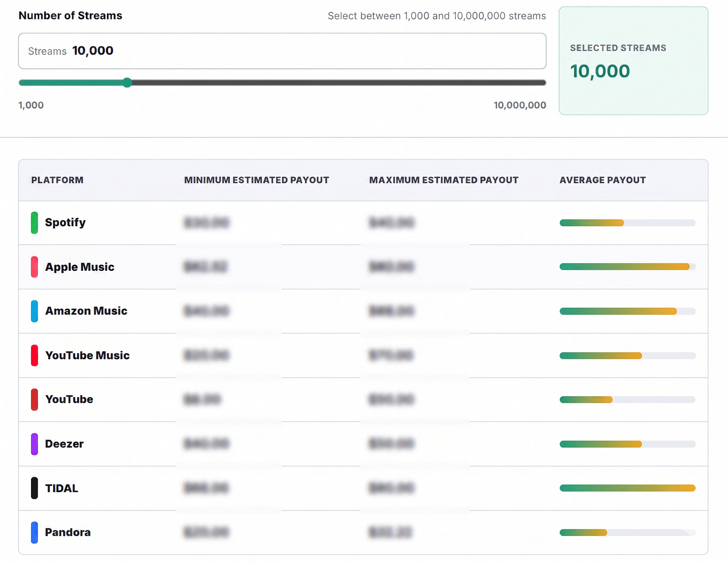Viewport: 728px width, 562px height.
Task: Select the Platform column header
Action: [57, 180]
